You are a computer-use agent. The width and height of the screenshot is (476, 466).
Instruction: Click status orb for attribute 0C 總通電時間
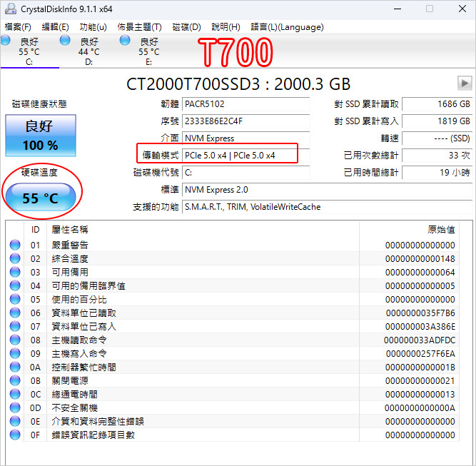(x=15, y=394)
